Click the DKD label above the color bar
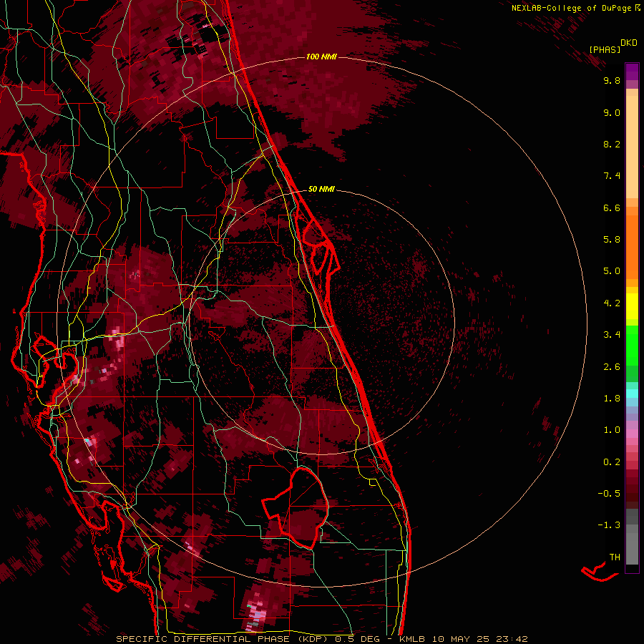Image resolution: width=644 pixels, height=644 pixels. [x=629, y=43]
